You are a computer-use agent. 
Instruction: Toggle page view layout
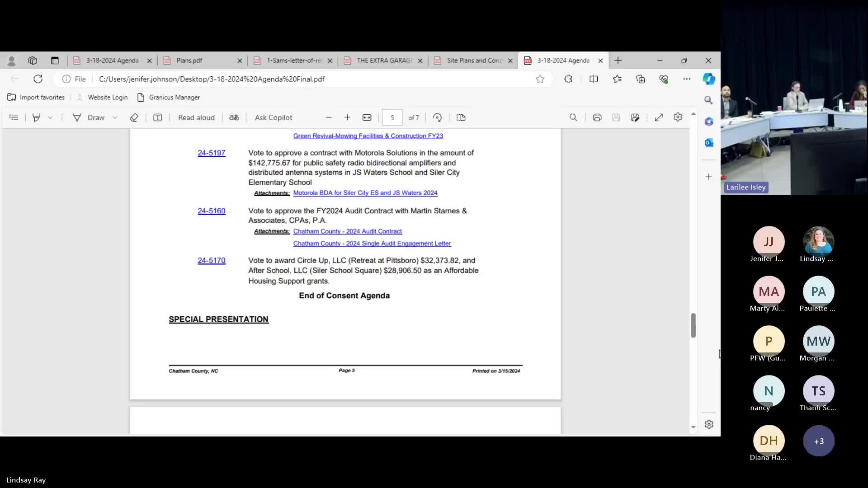coord(461,117)
